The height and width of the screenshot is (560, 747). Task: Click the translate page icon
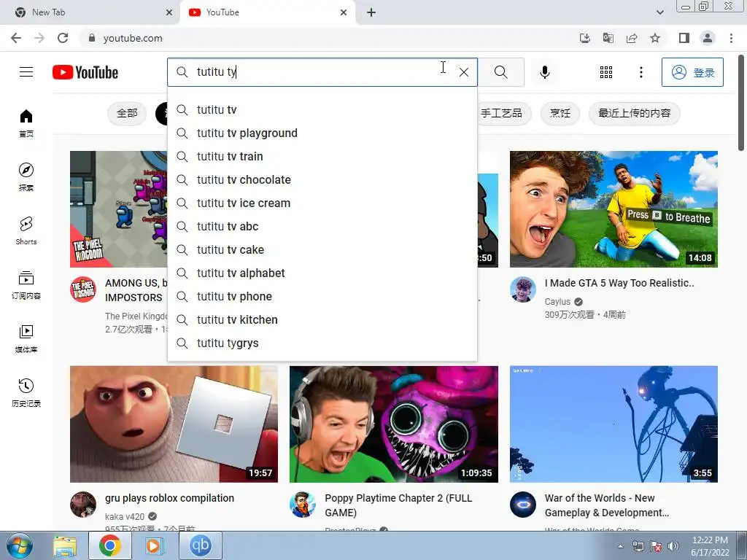pos(608,38)
